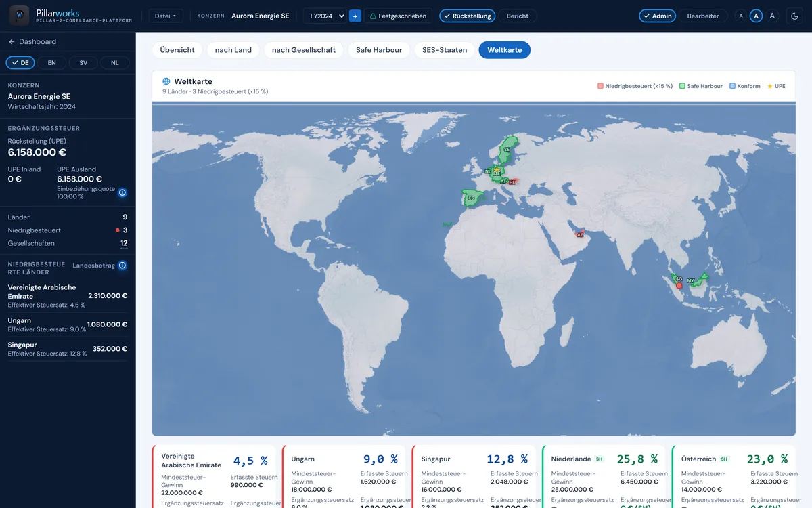Select United Arab Emirates (AE) on map

pyautogui.click(x=579, y=234)
